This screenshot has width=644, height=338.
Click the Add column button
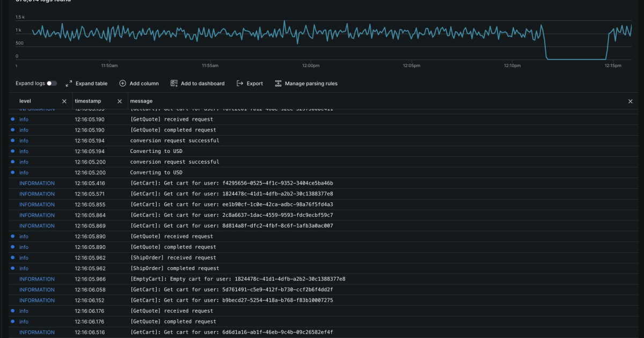(x=140, y=83)
